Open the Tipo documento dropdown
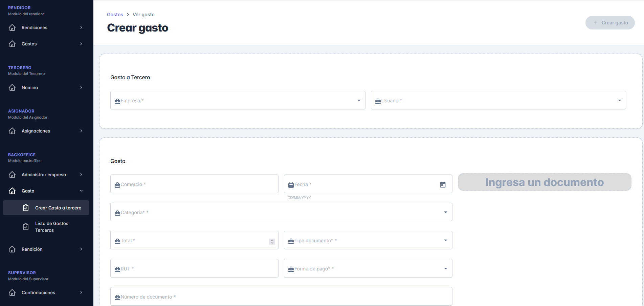644x306 pixels. (368, 240)
